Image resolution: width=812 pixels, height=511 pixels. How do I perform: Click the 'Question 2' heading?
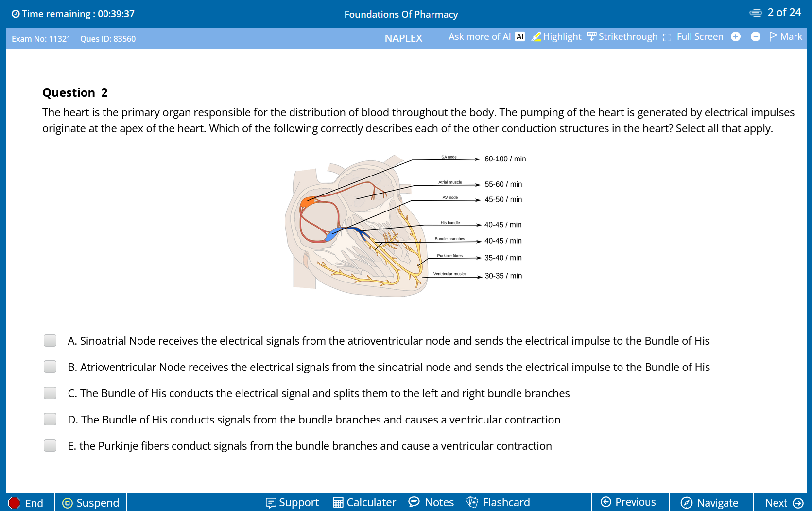coord(75,92)
